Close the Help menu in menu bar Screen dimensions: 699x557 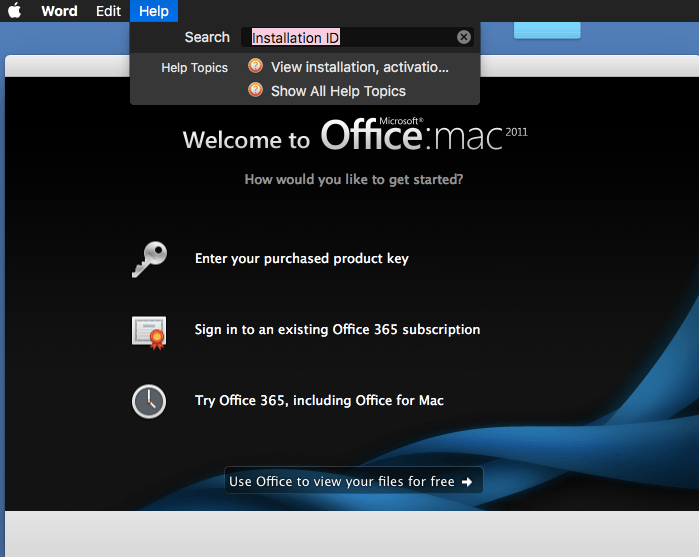click(154, 11)
